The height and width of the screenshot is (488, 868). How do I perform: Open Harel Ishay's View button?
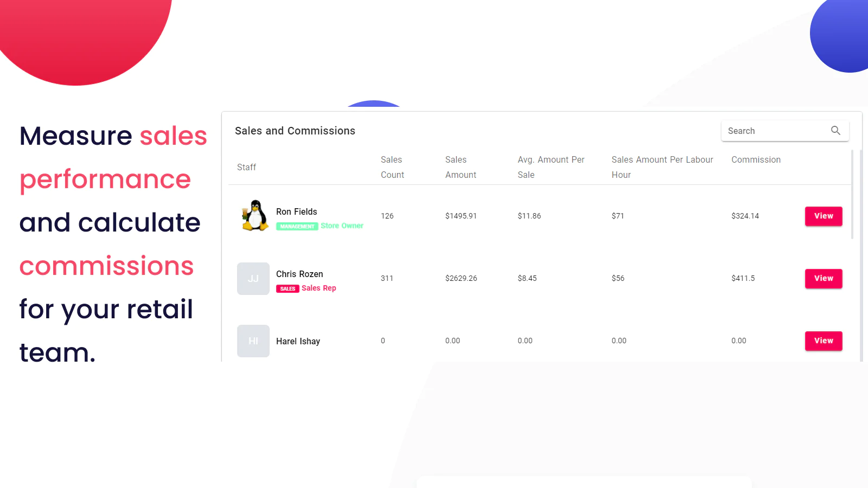tap(823, 341)
